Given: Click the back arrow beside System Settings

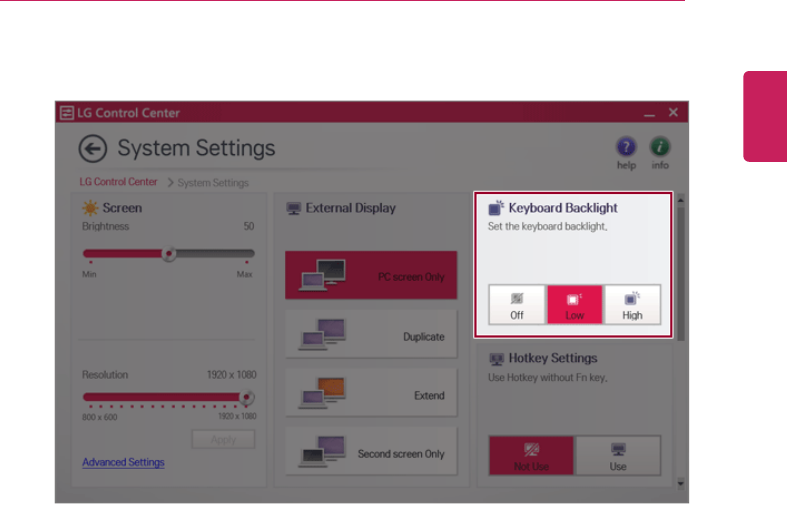Looking at the screenshot, I should click(93, 149).
